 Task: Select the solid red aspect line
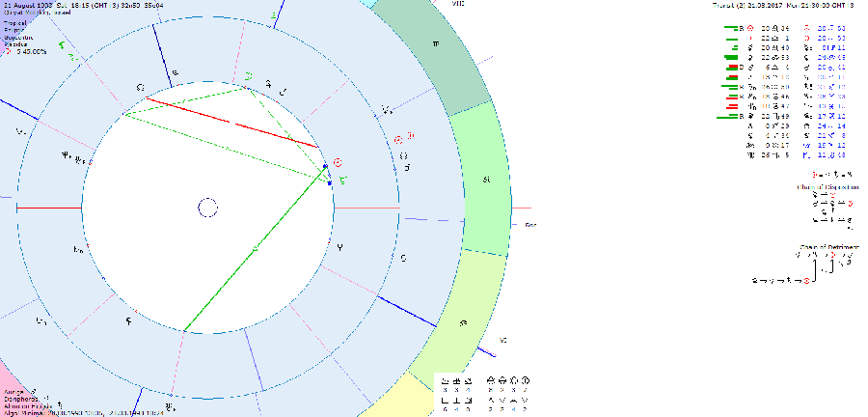[x=231, y=123]
